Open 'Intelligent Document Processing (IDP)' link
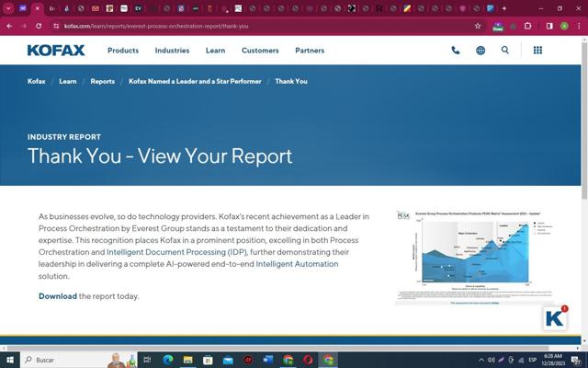The image size is (588, 368). pos(176,252)
